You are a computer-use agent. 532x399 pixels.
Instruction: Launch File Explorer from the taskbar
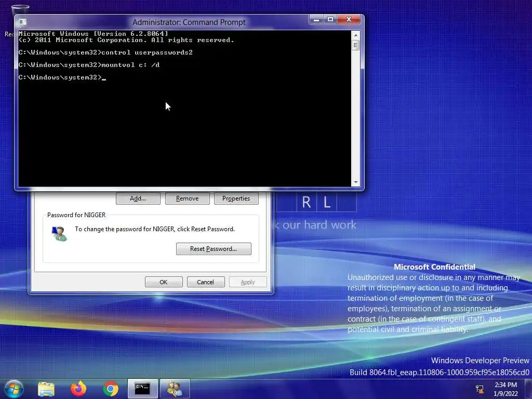[x=46, y=389]
